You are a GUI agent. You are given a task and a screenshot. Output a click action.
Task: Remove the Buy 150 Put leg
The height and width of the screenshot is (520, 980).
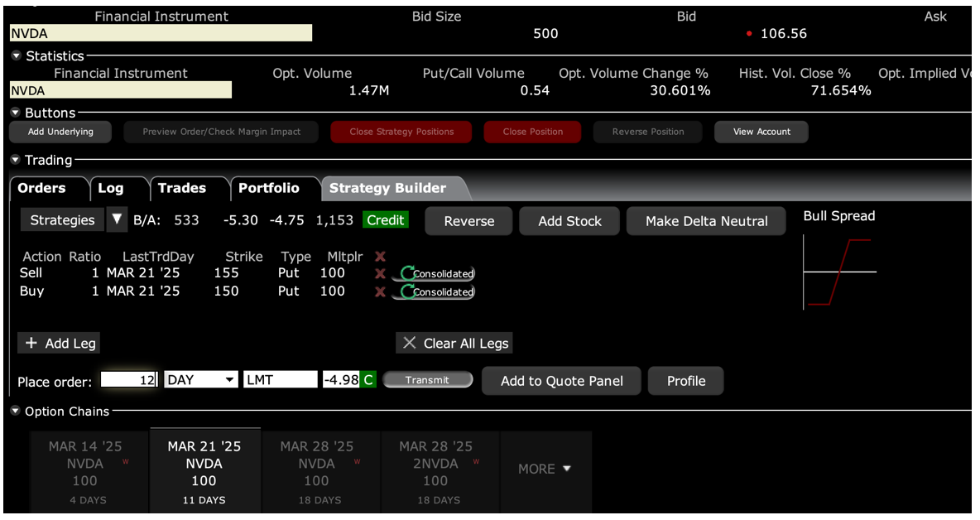(380, 291)
